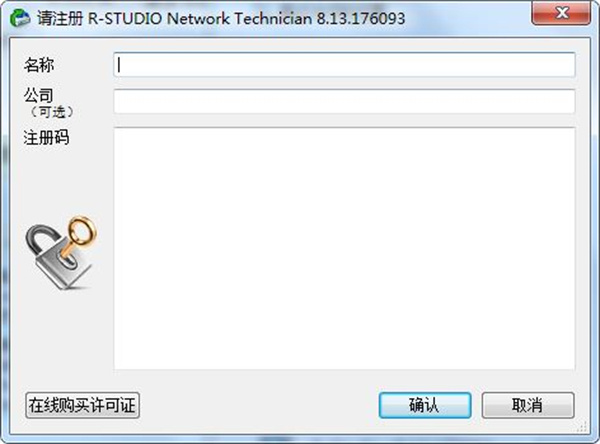This screenshot has width=600, height=444.
Task: Click the golden key on the lock image
Action: [79, 235]
